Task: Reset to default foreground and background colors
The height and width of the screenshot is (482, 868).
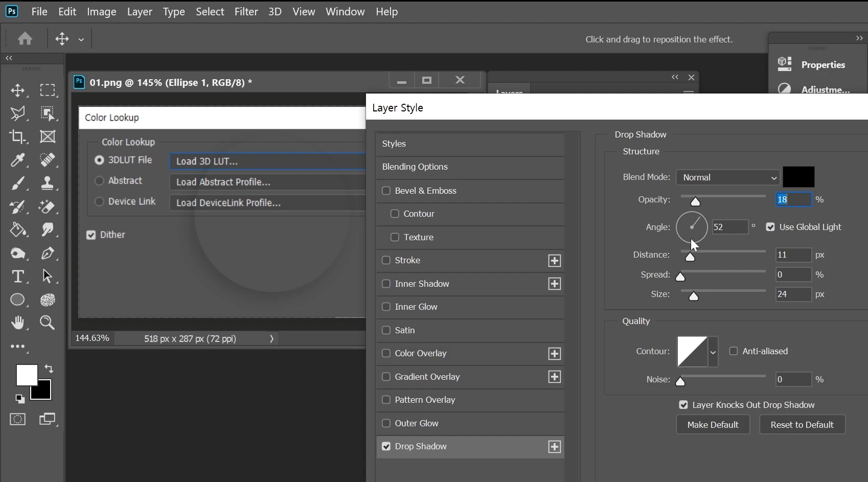Action: (20, 399)
